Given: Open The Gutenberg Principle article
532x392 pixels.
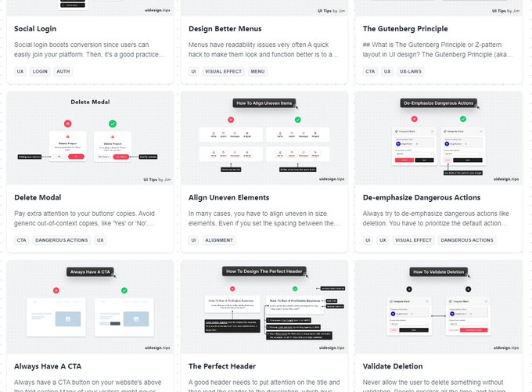Looking at the screenshot, I should click(405, 29).
